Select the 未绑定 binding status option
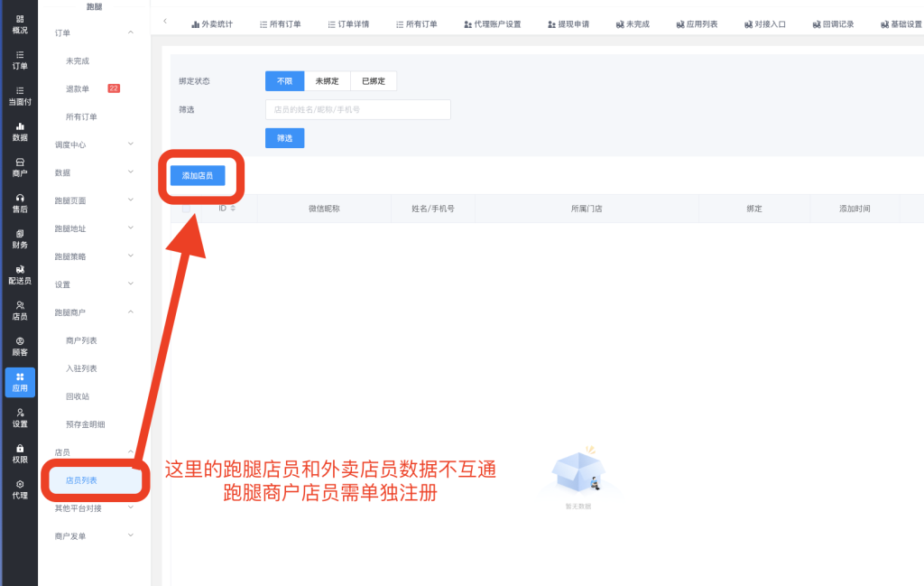This screenshot has height=586, width=924. (327, 81)
